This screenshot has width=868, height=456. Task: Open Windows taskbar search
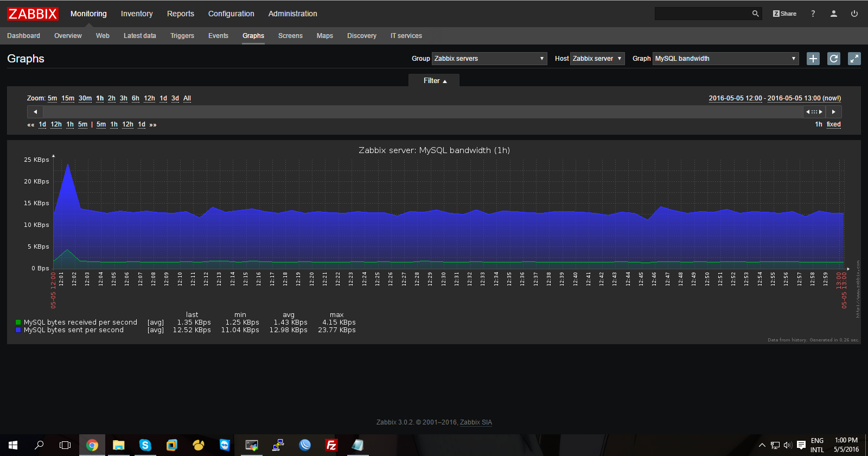pyautogui.click(x=39, y=445)
